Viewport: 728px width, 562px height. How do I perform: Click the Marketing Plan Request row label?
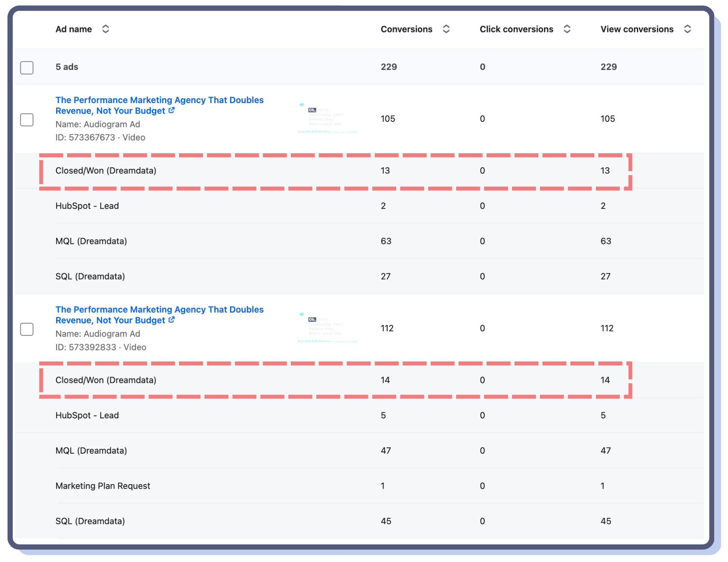coord(103,486)
